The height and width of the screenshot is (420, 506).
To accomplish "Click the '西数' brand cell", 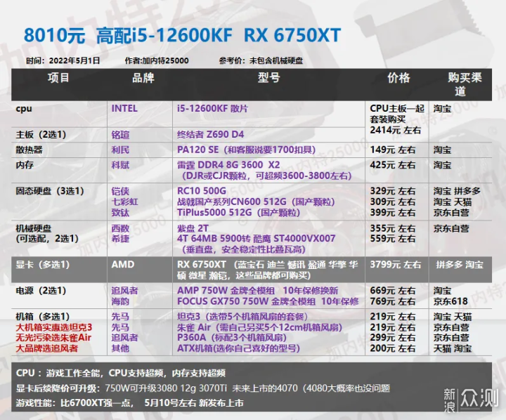I will [120, 228].
